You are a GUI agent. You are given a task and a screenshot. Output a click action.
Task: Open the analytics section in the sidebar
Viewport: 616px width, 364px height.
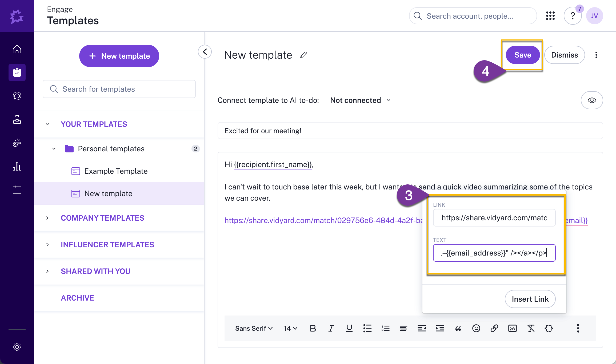click(17, 166)
